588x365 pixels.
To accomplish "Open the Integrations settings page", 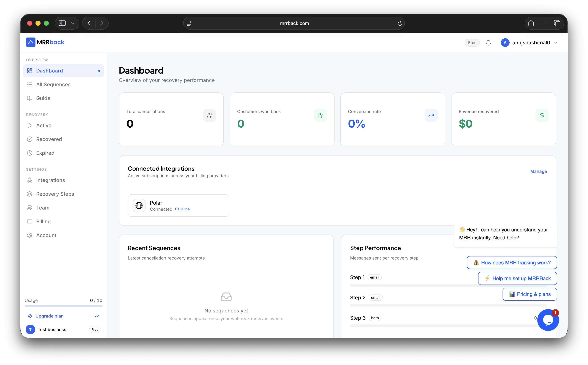I will pyautogui.click(x=50, y=180).
